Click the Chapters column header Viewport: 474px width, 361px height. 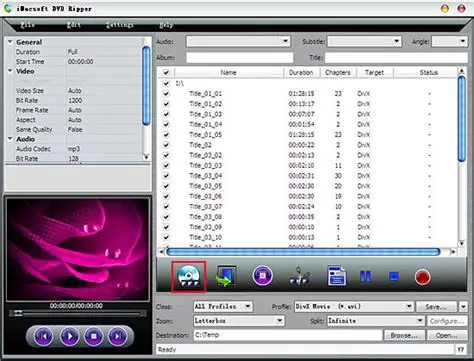point(338,72)
